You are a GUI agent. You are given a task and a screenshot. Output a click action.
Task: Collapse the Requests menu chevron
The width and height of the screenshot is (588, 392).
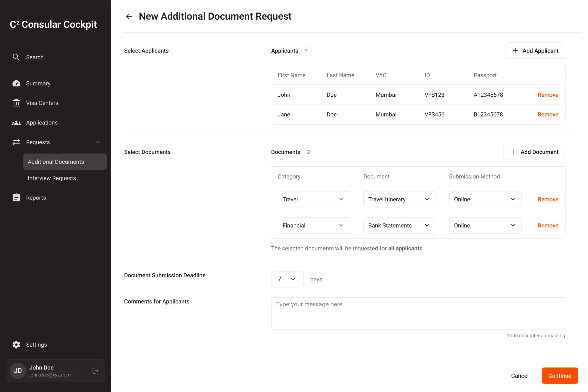(x=98, y=142)
